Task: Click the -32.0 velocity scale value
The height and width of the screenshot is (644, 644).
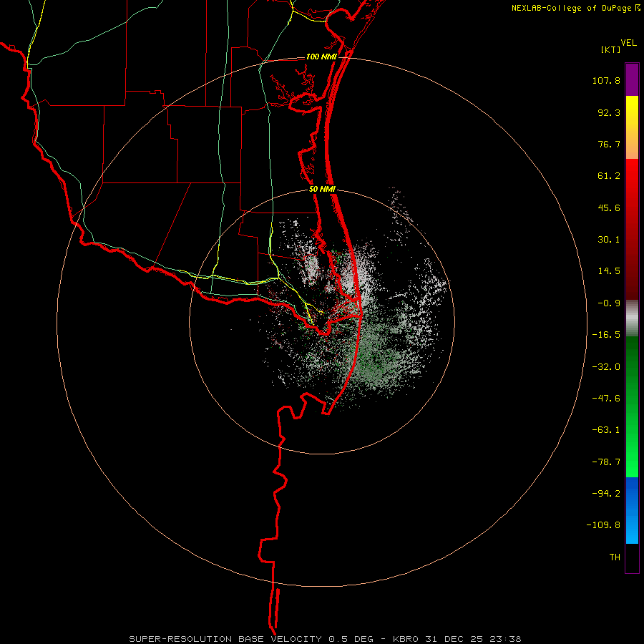Action: click(x=606, y=367)
